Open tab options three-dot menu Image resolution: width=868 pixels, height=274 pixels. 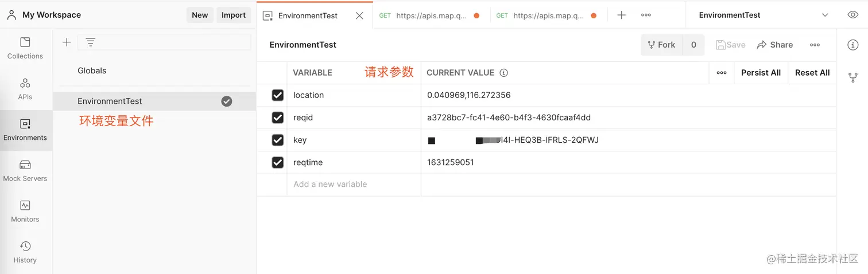[646, 15]
